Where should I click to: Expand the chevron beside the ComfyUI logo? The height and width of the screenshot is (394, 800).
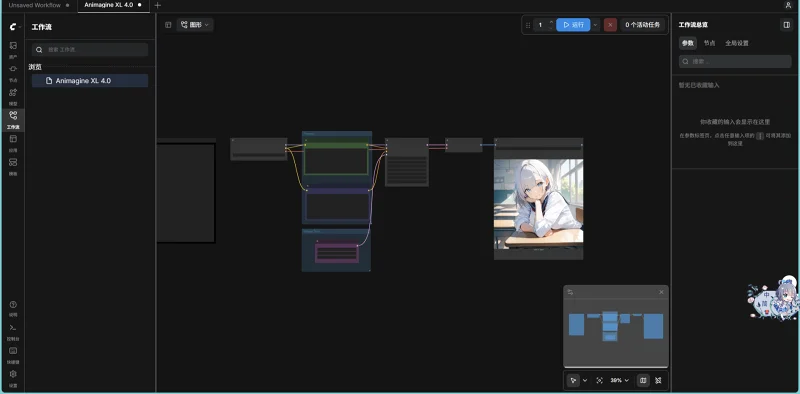[20, 27]
